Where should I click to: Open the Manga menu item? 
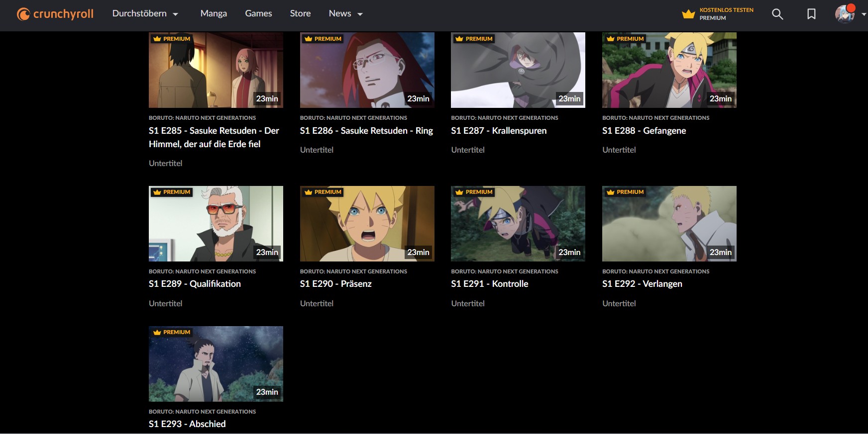[x=214, y=14]
